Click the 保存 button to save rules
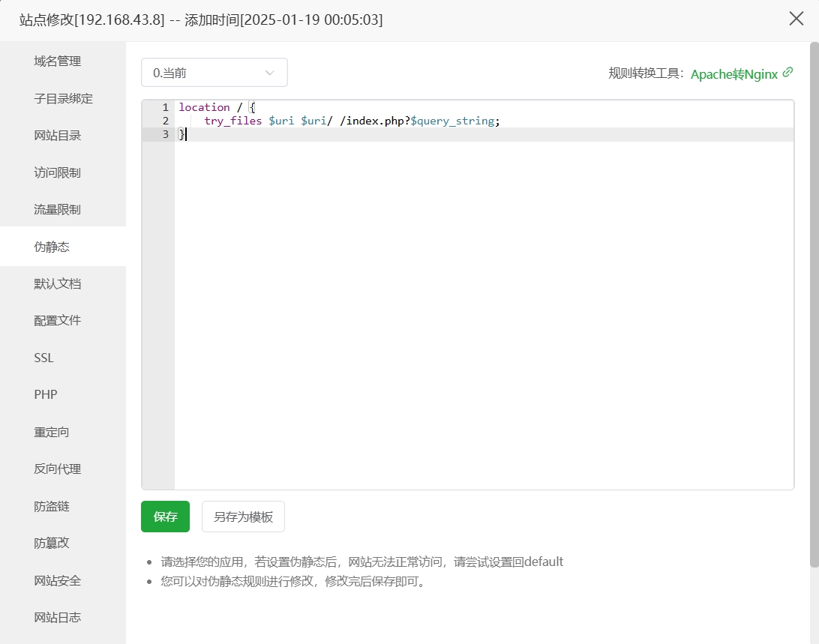This screenshot has height=644, width=819. 165,517
